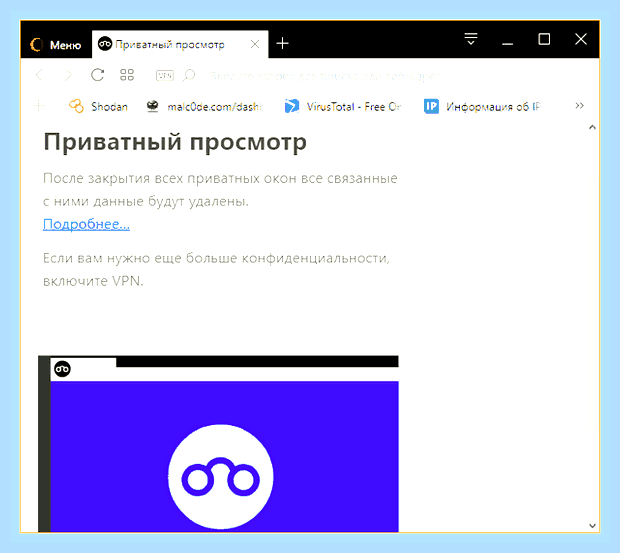This screenshot has height=553, width=620.
Task: Expand hidden bookmarks with double chevron
Action: point(579,106)
